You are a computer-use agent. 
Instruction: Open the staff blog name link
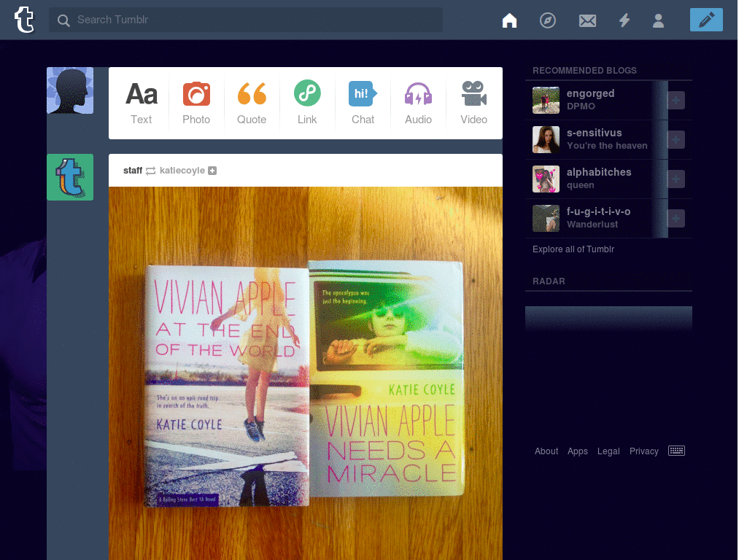(133, 171)
